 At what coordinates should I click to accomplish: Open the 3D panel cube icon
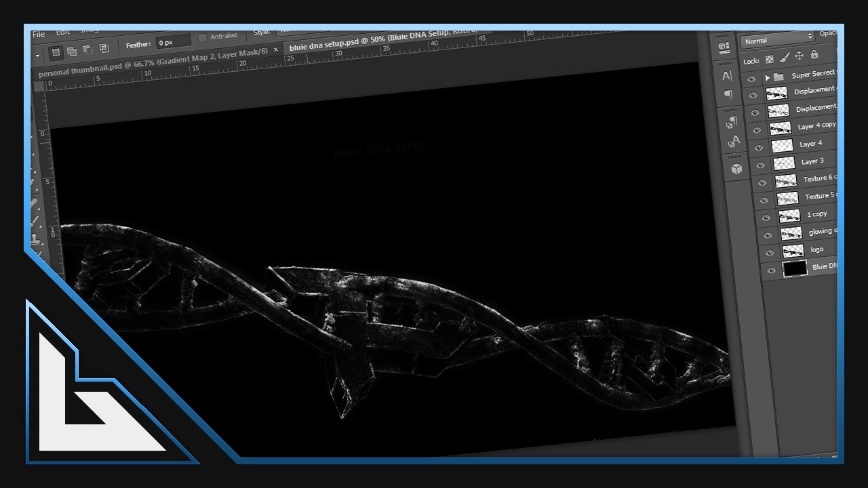point(736,169)
